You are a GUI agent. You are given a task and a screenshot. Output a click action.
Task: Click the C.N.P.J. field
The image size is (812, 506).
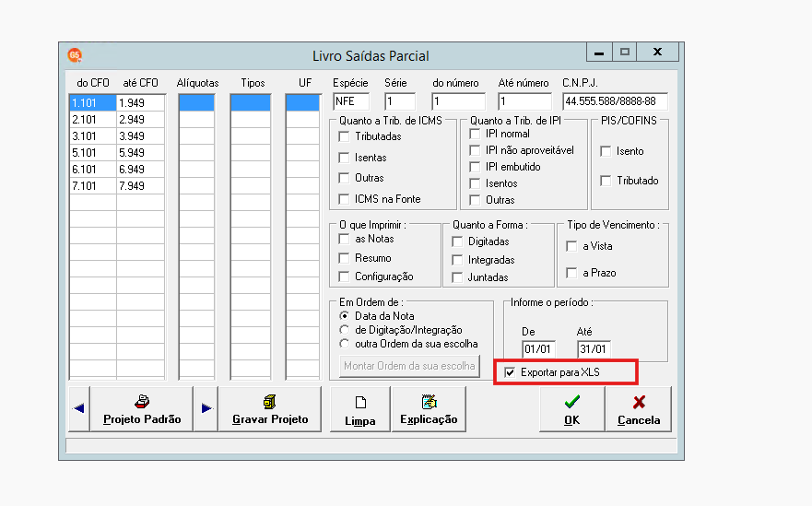click(x=615, y=101)
